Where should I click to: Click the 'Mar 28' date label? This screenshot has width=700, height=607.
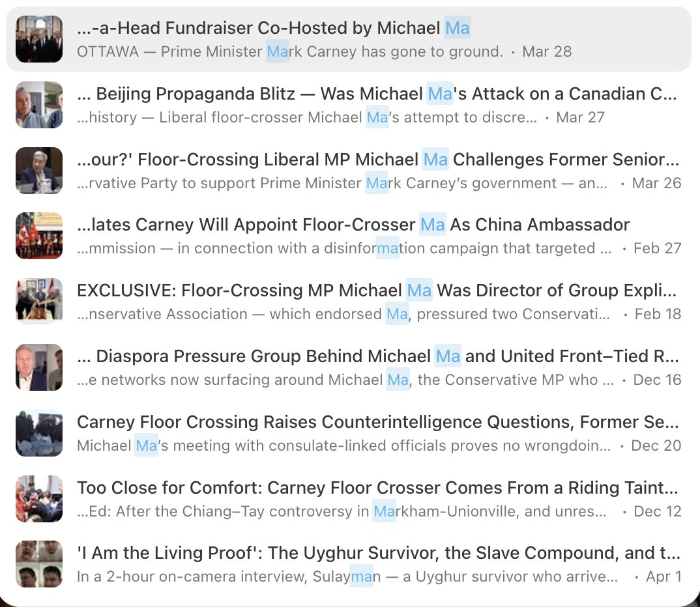[547, 51]
